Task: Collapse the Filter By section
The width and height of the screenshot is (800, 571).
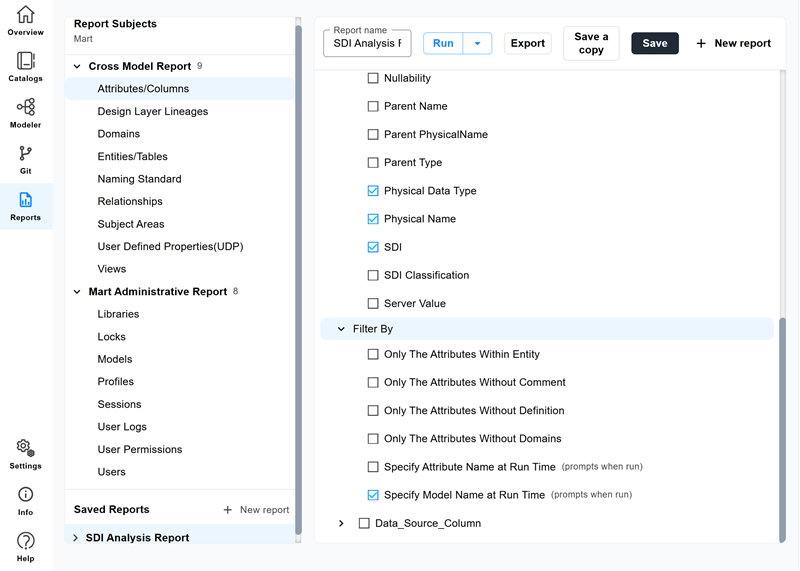Action: pyautogui.click(x=341, y=329)
